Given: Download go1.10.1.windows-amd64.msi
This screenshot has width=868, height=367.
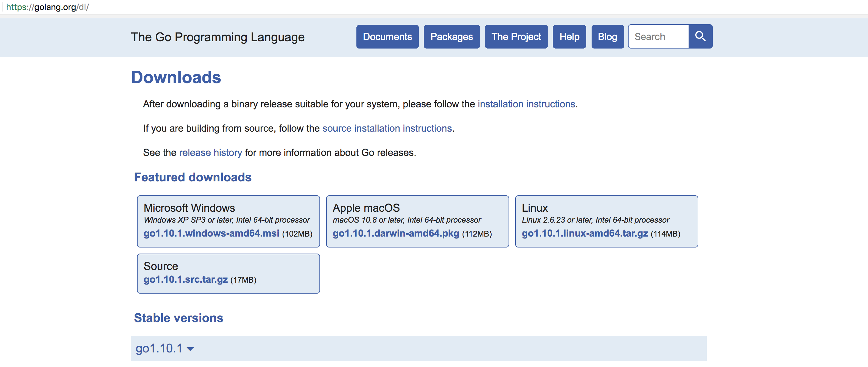Looking at the screenshot, I should [x=211, y=233].
